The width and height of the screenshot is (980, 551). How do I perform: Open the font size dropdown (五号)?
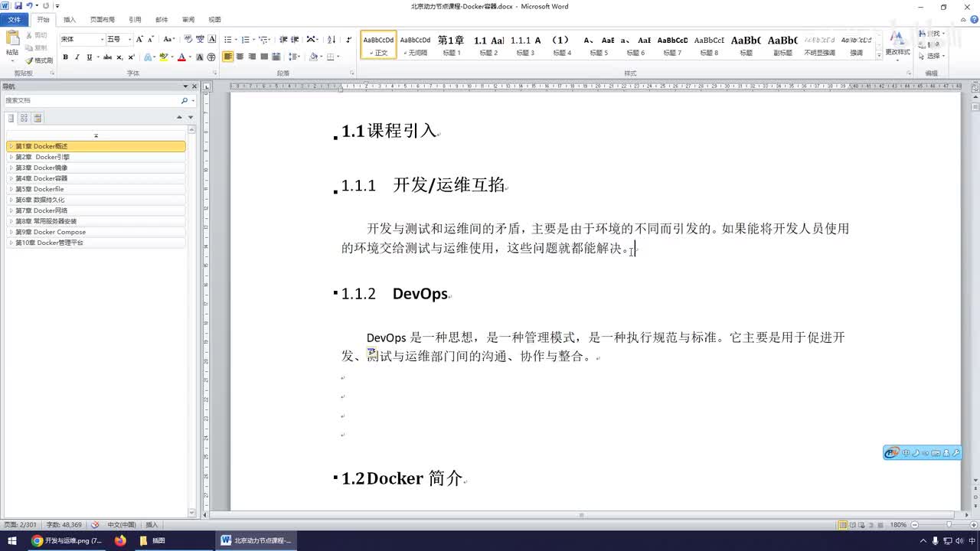[130, 39]
